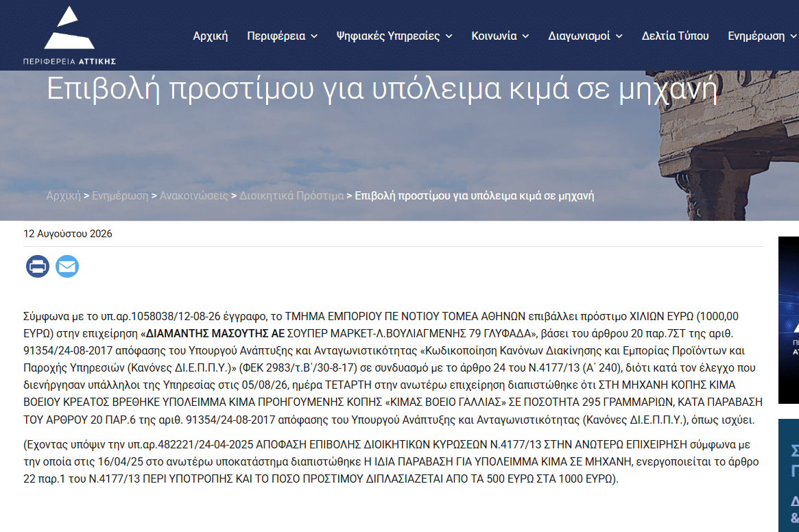Follow the Διοικητικά Πρόστιμα breadcrumb link
The width and height of the screenshot is (799, 532).
tap(292, 195)
